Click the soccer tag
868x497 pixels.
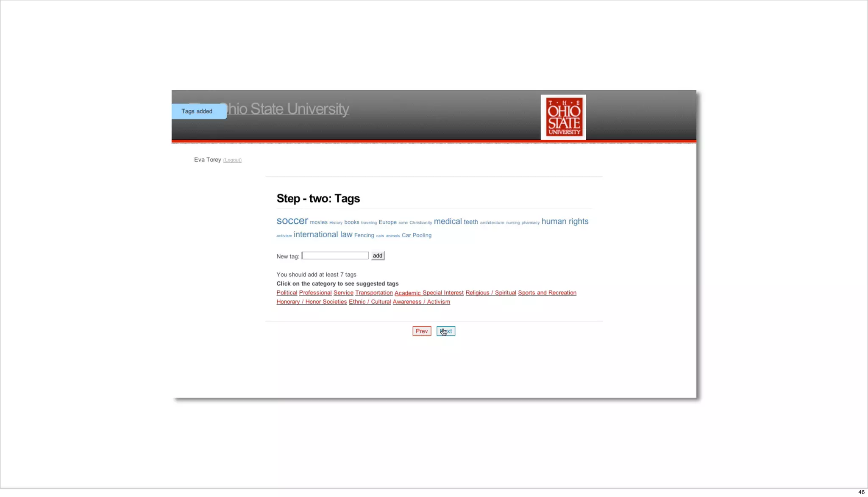pos(292,221)
